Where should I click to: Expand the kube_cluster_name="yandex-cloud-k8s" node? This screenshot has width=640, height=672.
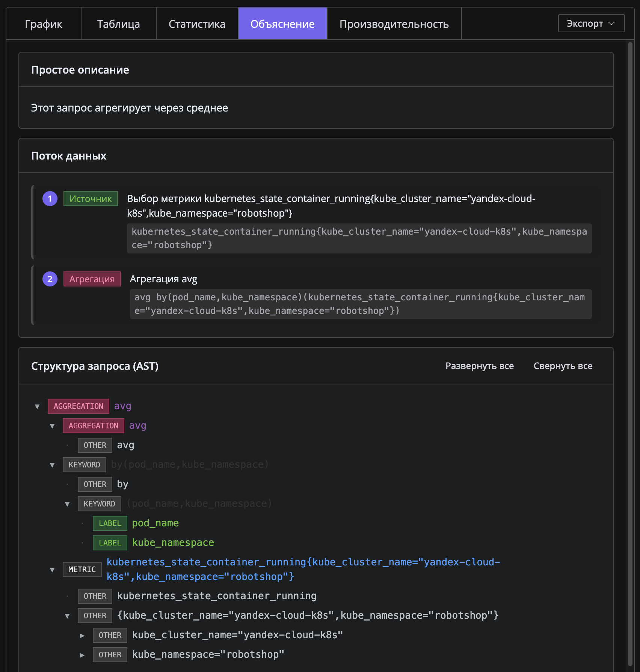[82, 636]
